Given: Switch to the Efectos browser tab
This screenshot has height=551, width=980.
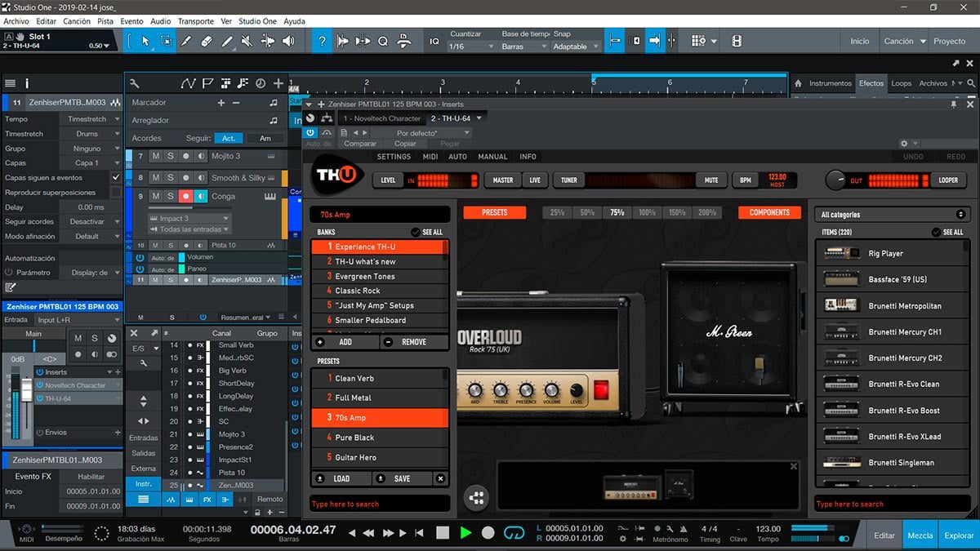Looking at the screenshot, I should [871, 83].
